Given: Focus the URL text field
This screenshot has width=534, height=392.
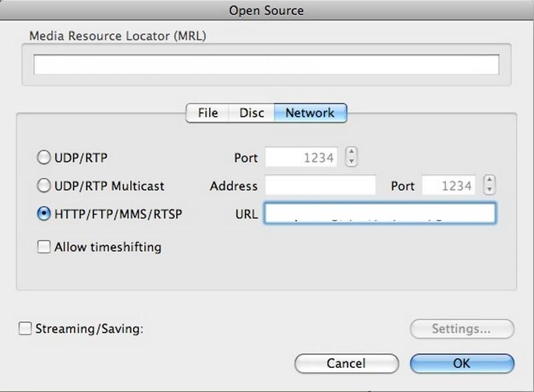Looking at the screenshot, I should tap(379, 214).
